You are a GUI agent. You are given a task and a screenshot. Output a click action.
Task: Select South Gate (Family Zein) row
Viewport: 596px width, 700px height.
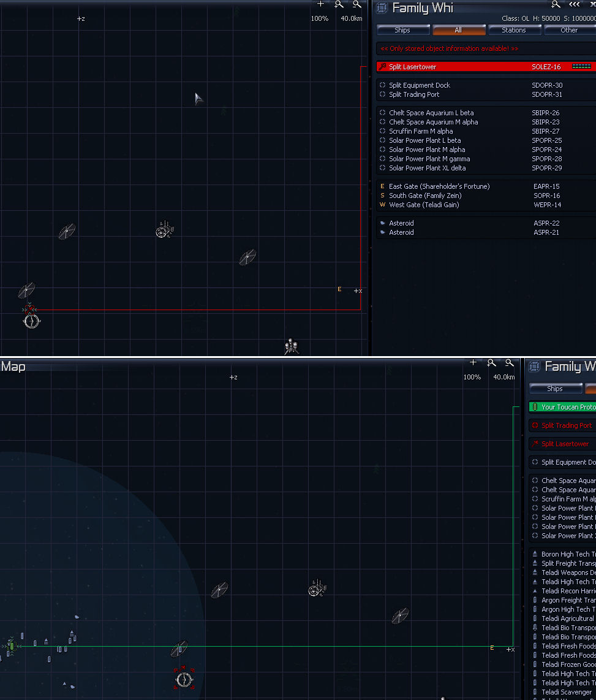(486, 196)
